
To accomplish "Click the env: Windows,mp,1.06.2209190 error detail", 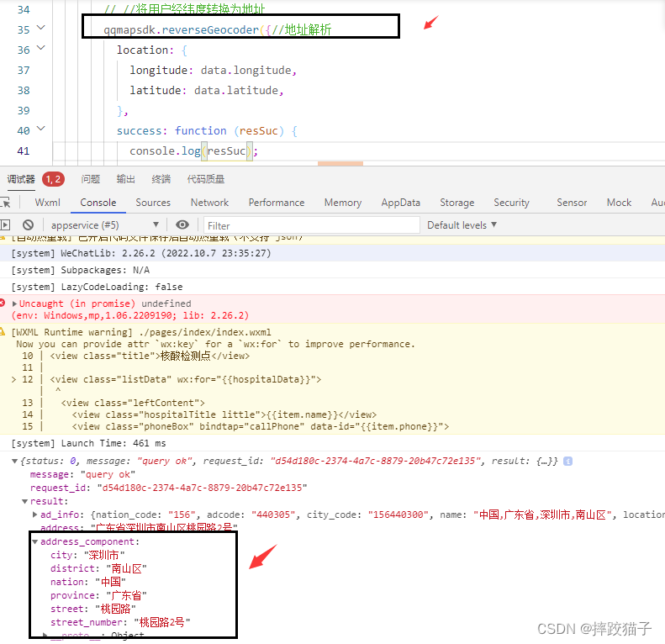I will [129, 315].
